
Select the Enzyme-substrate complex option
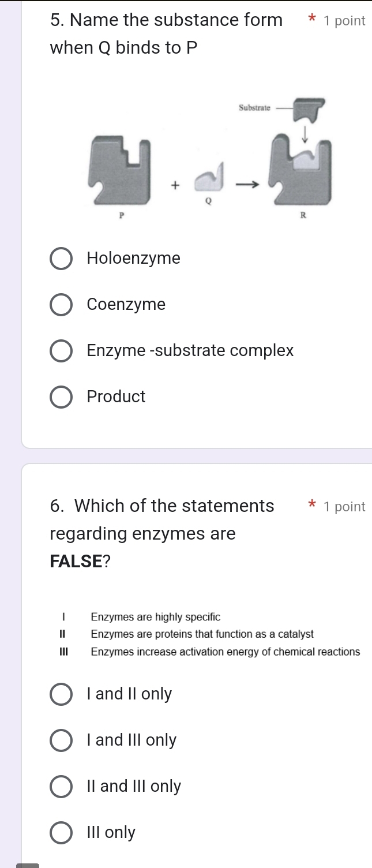point(61,351)
